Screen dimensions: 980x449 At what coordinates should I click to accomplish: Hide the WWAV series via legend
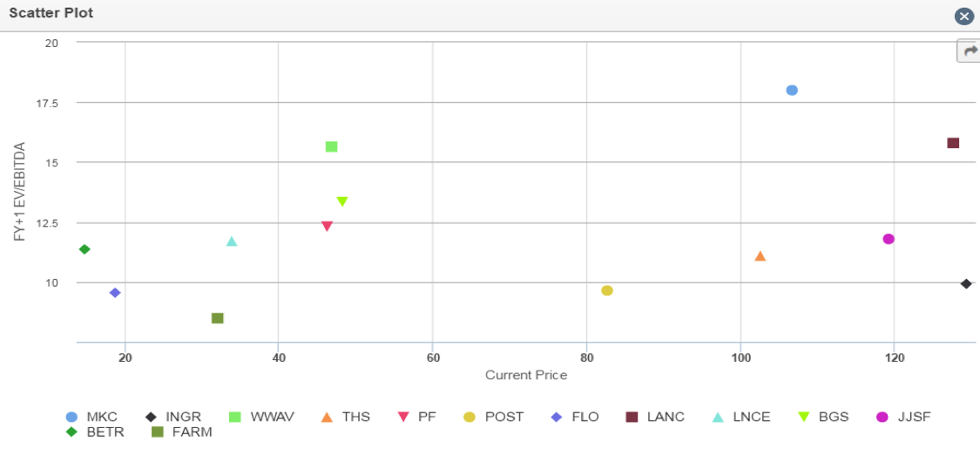(261, 417)
